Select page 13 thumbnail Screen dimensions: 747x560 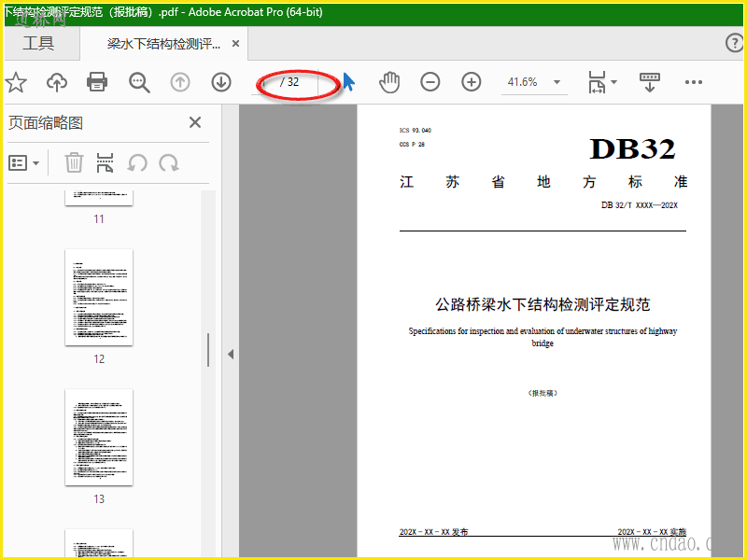[x=99, y=437]
